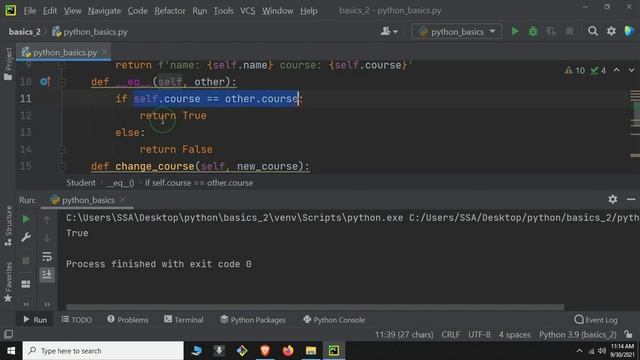Image resolution: width=640 pixels, height=360 pixels.
Task: Open the Window menu
Action: [x=278, y=11]
